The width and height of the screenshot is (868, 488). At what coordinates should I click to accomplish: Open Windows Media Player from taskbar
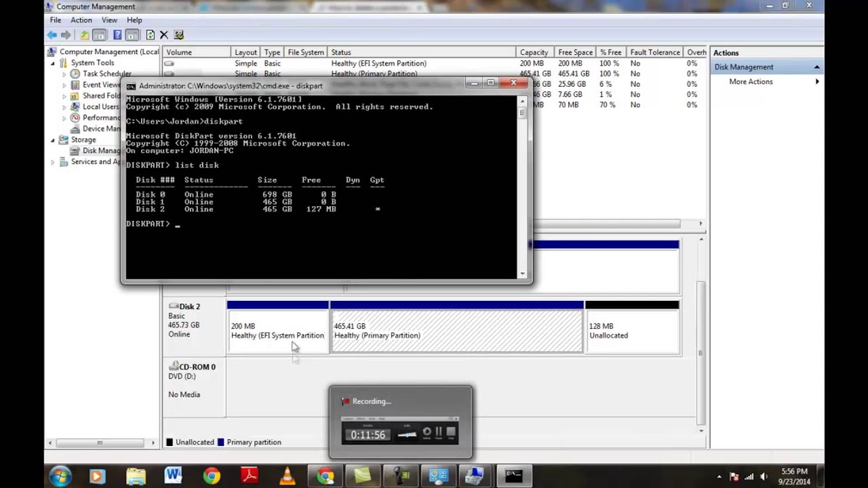pos(96,476)
